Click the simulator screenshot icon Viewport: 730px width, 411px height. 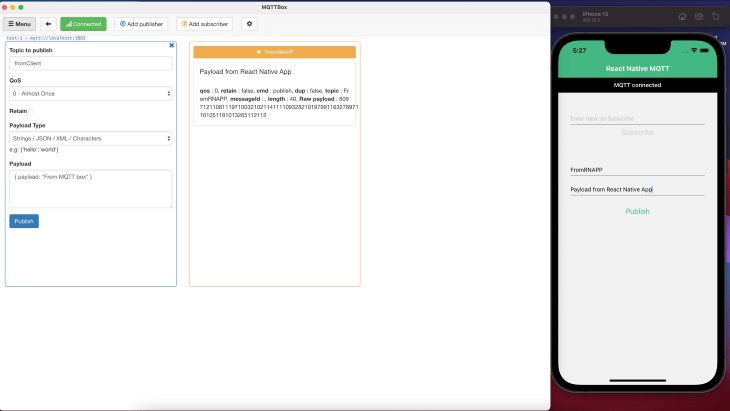click(x=698, y=16)
